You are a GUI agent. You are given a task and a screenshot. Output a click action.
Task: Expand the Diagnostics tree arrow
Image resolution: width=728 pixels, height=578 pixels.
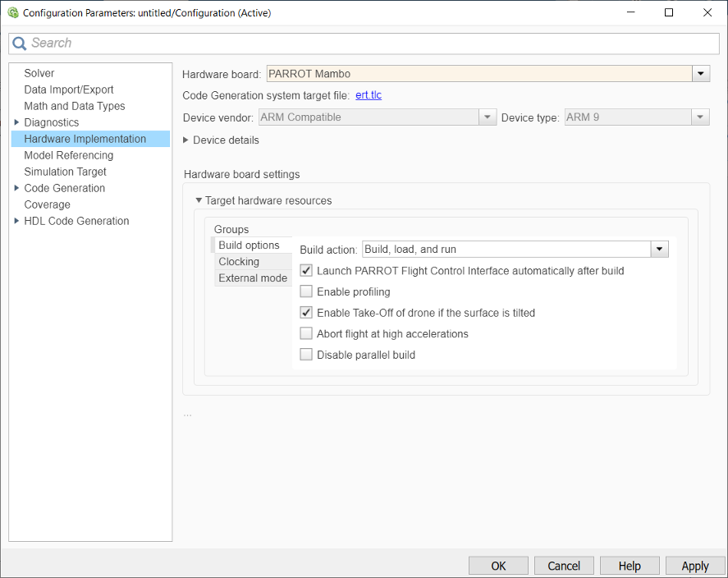click(x=16, y=122)
